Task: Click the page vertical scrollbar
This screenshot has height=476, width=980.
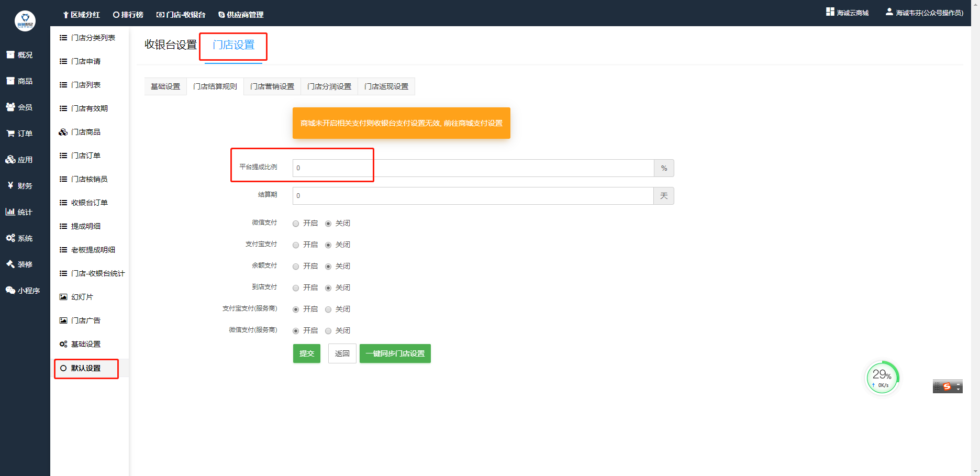Action: point(975,238)
